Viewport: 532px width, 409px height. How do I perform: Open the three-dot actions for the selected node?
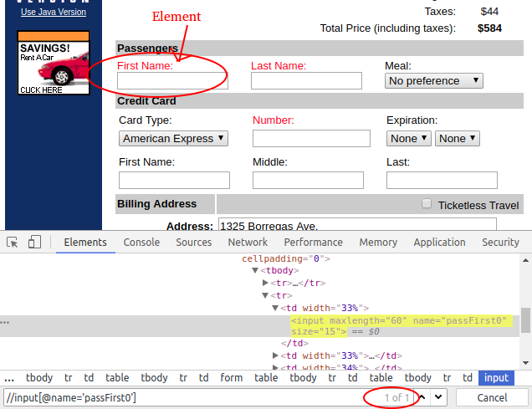[5, 323]
